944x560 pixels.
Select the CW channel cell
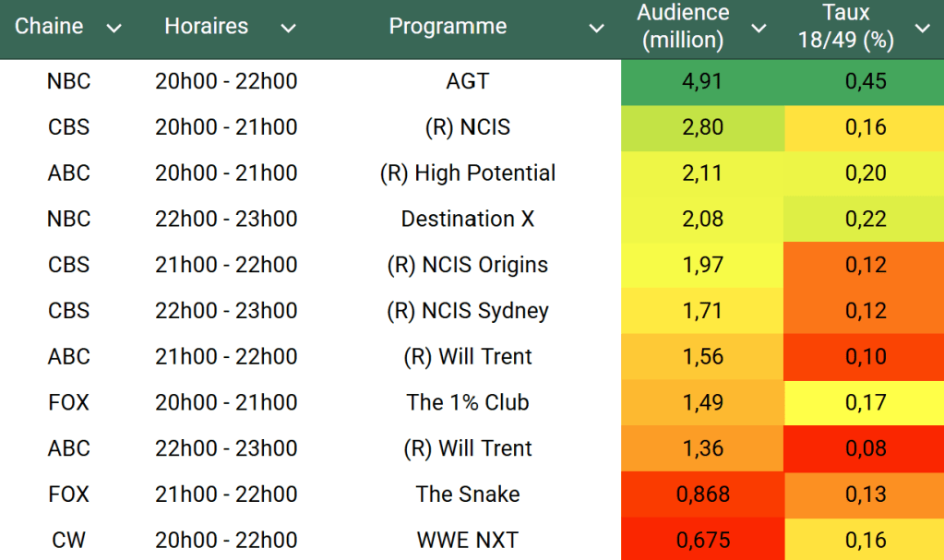coord(69,540)
